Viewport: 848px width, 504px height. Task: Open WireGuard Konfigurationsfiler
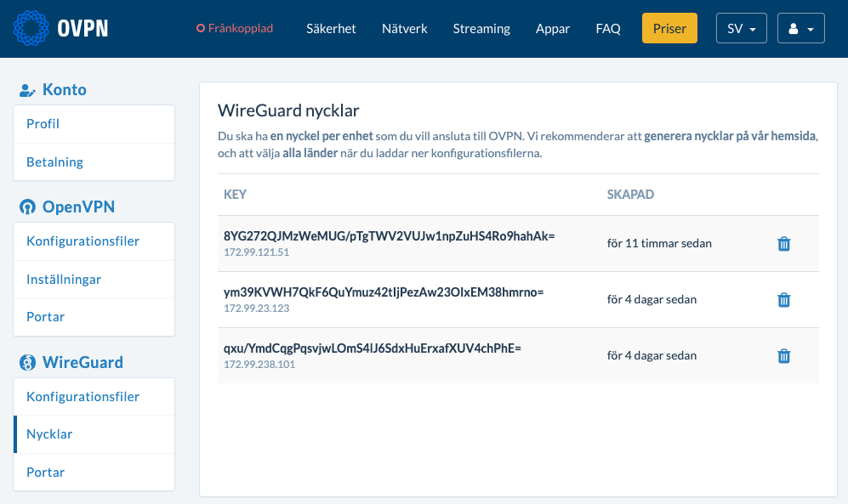pyautogui.click(x=94, y=397)
